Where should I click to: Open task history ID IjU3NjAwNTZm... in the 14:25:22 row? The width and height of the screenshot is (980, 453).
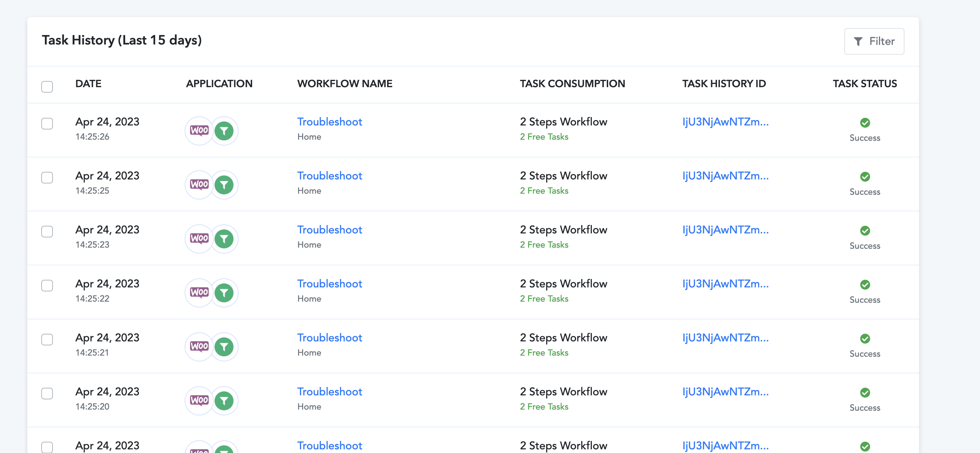click(725, 284)
